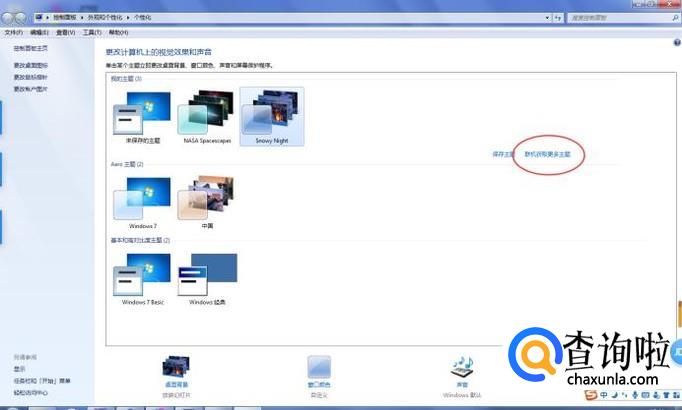Open 更改桌面图标 sidebar link

(30, 65)
